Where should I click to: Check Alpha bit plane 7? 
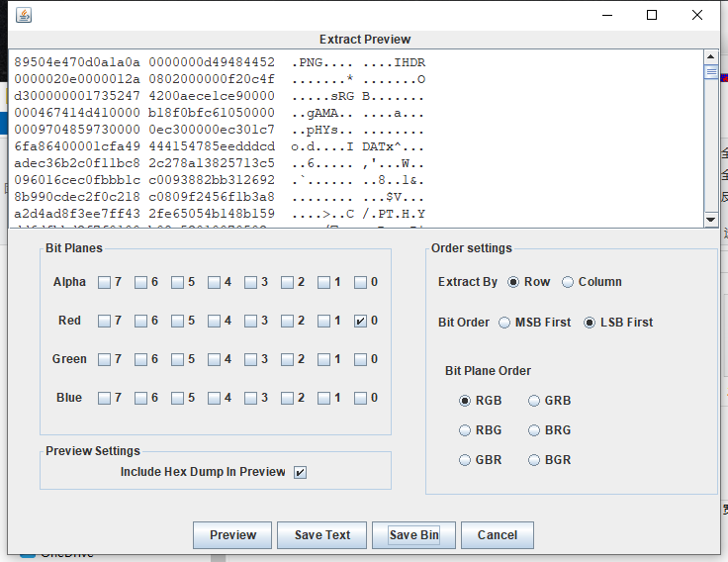pos(105,282)
